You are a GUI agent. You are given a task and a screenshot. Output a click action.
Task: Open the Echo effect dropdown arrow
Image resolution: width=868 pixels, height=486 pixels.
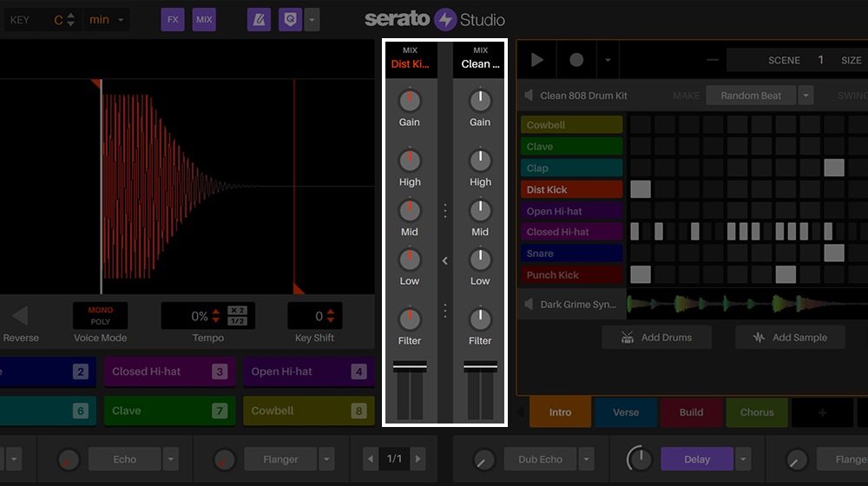click(x=170, y=459)
